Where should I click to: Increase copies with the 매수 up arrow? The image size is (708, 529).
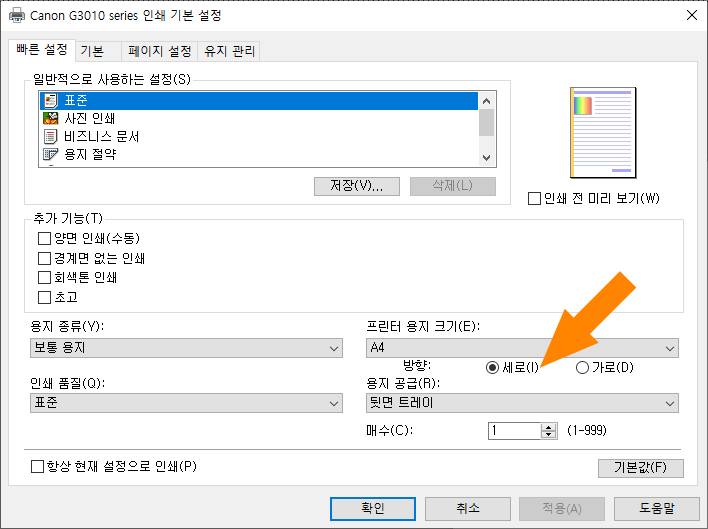coord(547,427)
